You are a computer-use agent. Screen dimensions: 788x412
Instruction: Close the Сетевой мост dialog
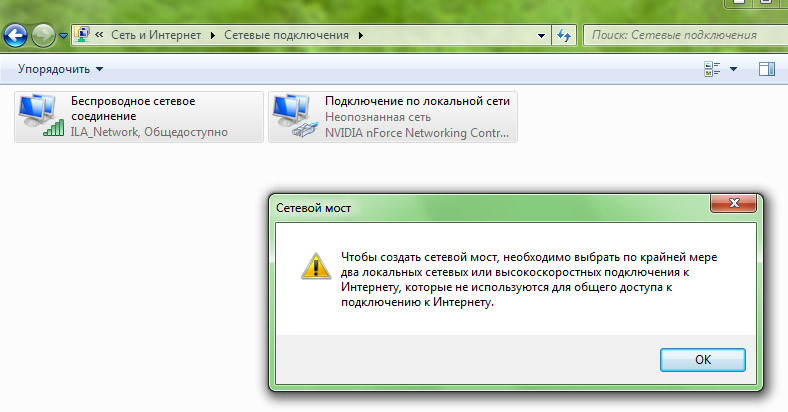click(x=733, y=202)
